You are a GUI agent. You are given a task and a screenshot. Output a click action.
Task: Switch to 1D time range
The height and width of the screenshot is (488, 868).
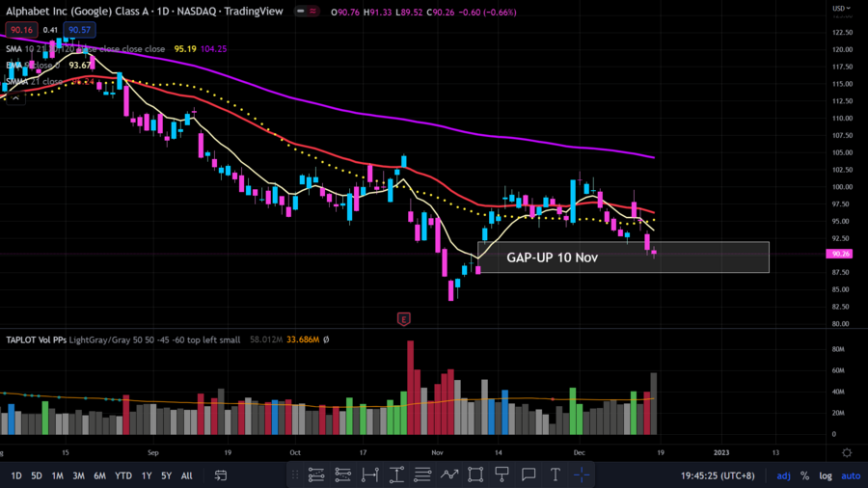pos(16,475)
